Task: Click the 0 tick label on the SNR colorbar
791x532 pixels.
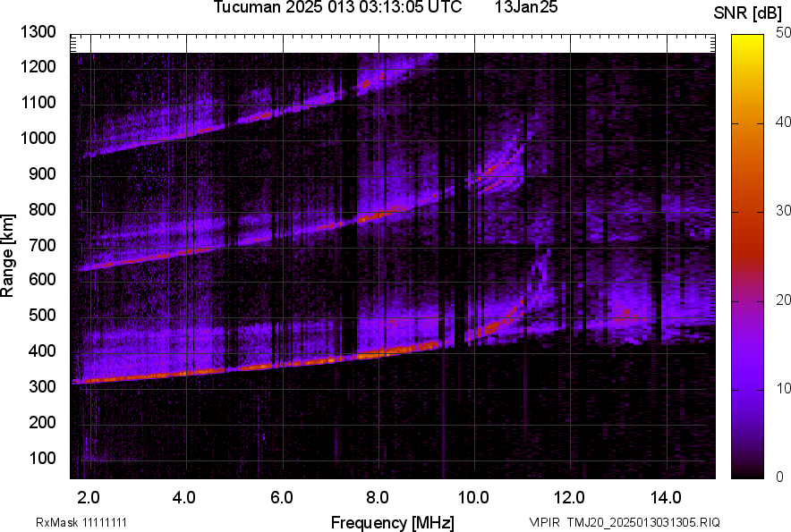Action: [x=779, y=477]
